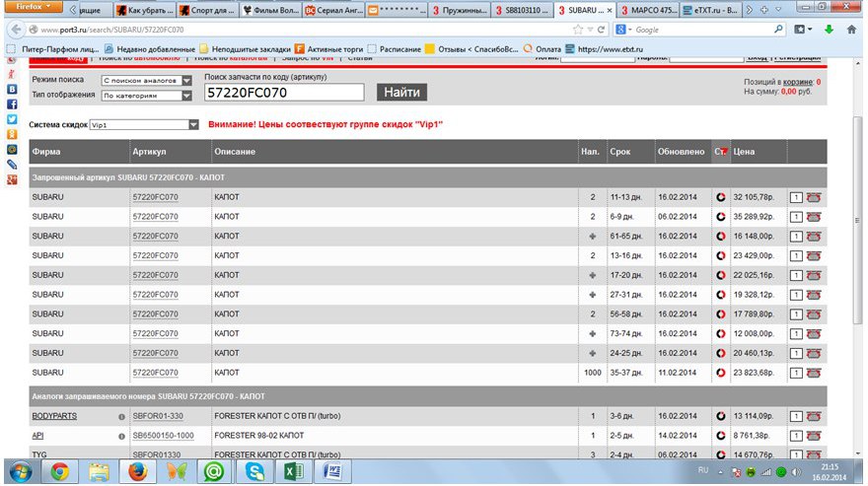
Task: Switch to tab MAPCO 475...
Action: coord(648,10)
